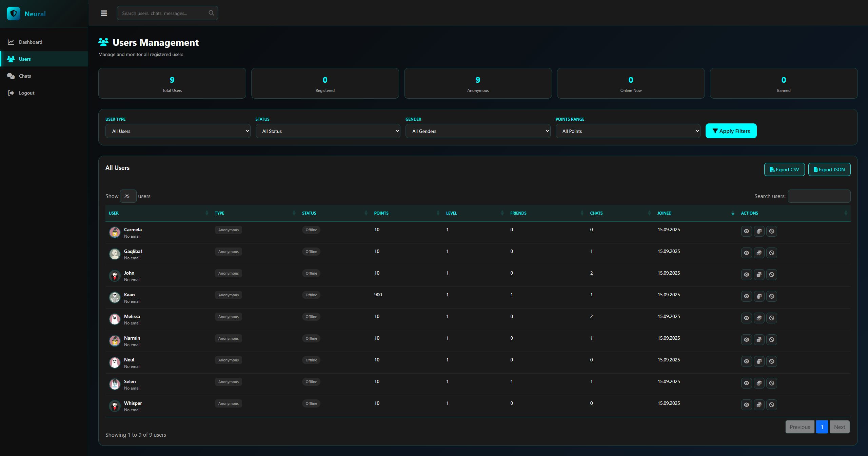The height and width of the screenshot is (456, 868).
Task: Click the eye icon for Narmin
Action: 746,340
